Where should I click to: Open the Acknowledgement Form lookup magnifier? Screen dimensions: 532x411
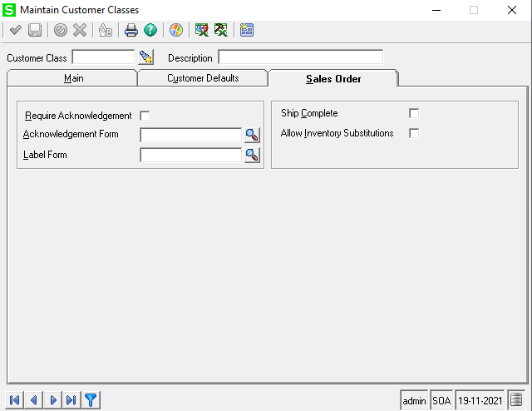[252, 135]
